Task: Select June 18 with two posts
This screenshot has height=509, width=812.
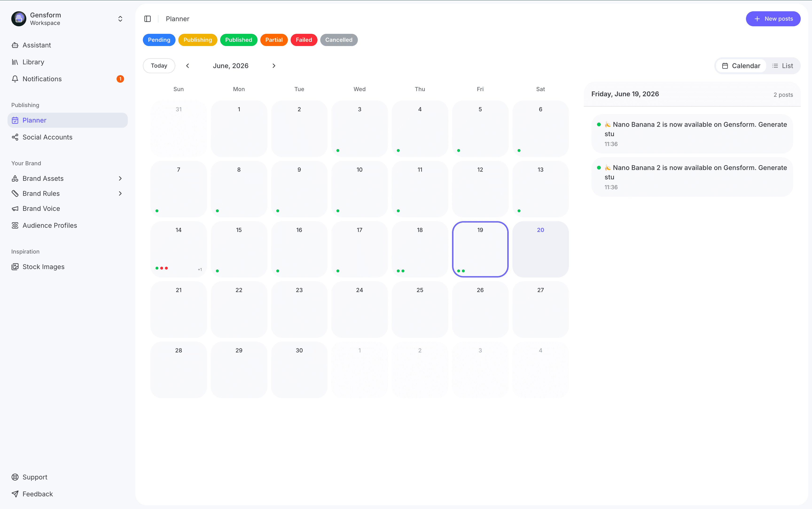Action: click(420, 249)
